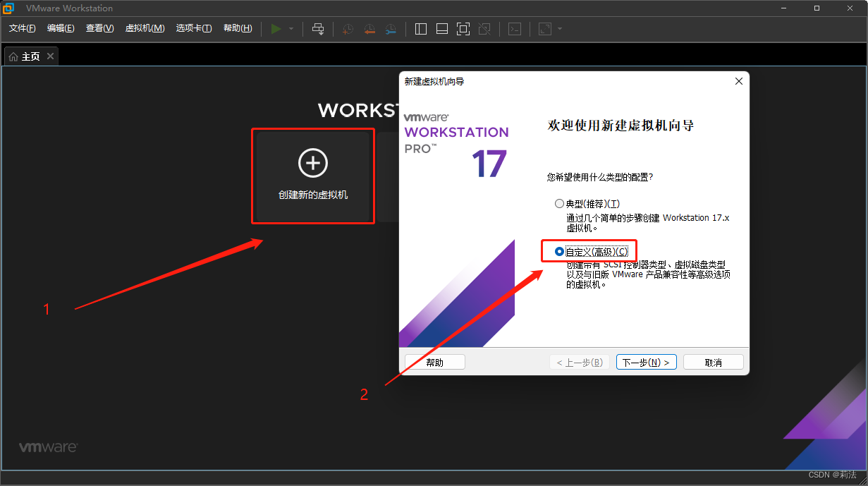The image size is (868, 486).
Task: Toggle the library sidebar icon
Action: coord(421,29)
